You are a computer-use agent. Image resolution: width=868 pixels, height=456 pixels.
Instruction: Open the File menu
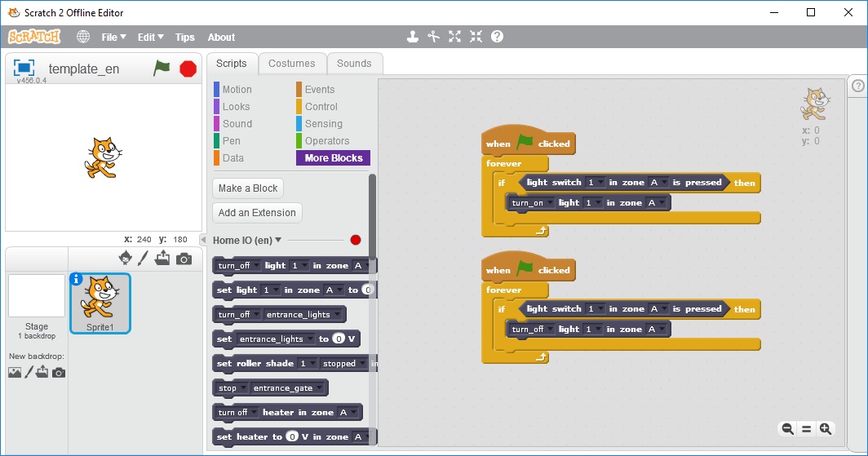point(113,37)
